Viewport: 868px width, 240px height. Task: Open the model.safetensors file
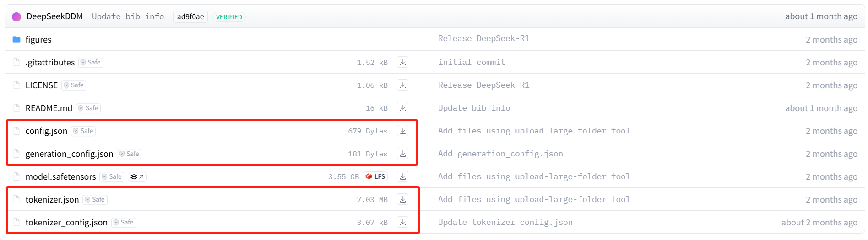61,176
